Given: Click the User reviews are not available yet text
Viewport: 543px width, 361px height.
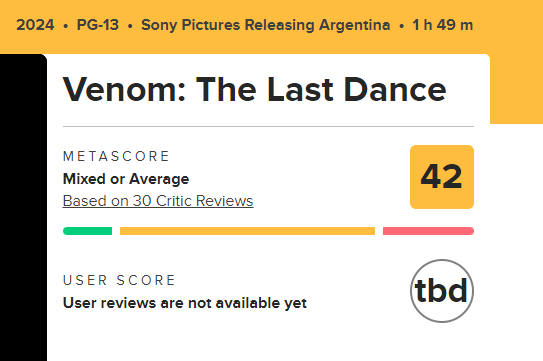Looking at the screenshot, I should coord(185,303).
